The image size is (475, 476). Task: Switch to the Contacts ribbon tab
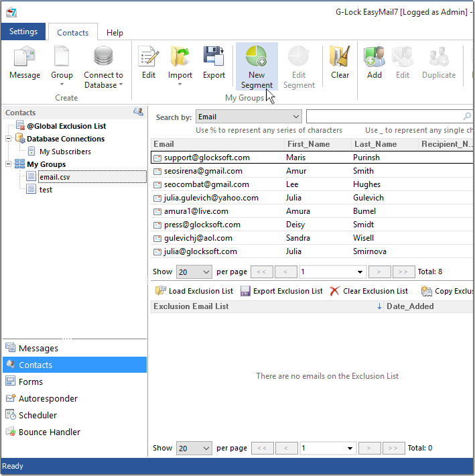point(73,32)
